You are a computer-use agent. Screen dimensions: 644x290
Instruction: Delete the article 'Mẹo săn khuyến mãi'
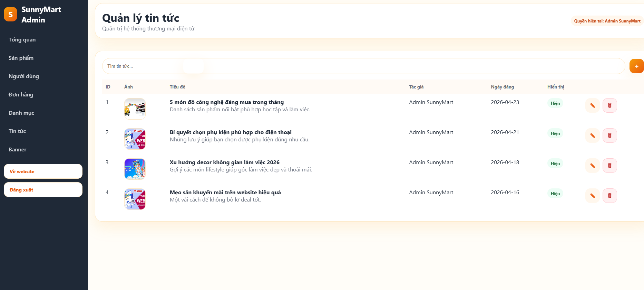[610, 196]
